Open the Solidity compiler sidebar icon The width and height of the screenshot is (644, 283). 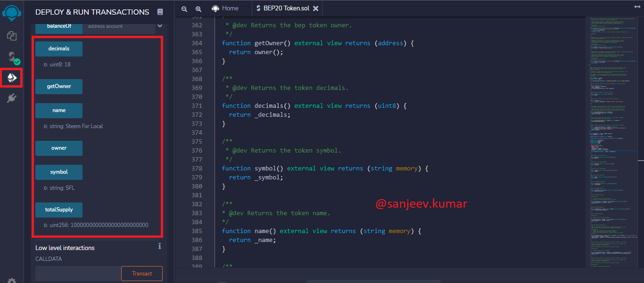12,57
